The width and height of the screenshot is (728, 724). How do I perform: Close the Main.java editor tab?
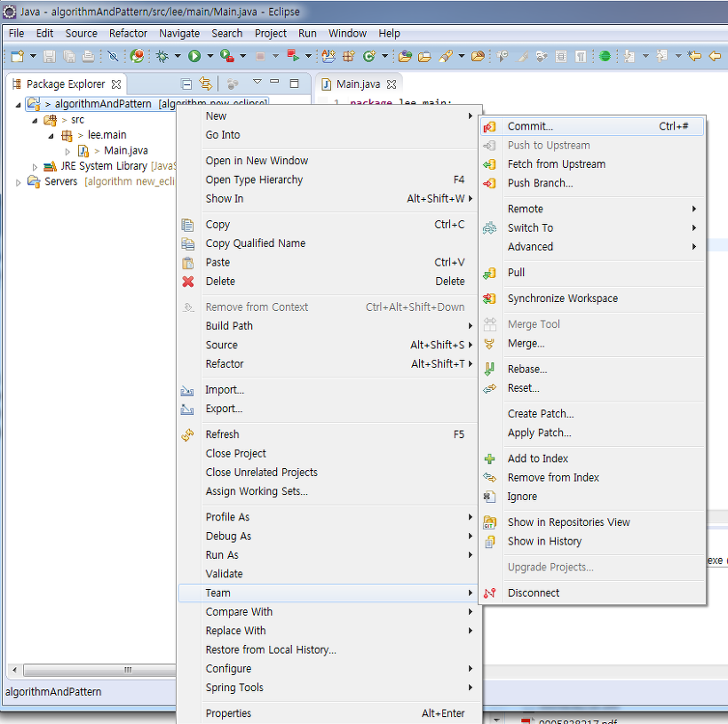tap(392, 84)
